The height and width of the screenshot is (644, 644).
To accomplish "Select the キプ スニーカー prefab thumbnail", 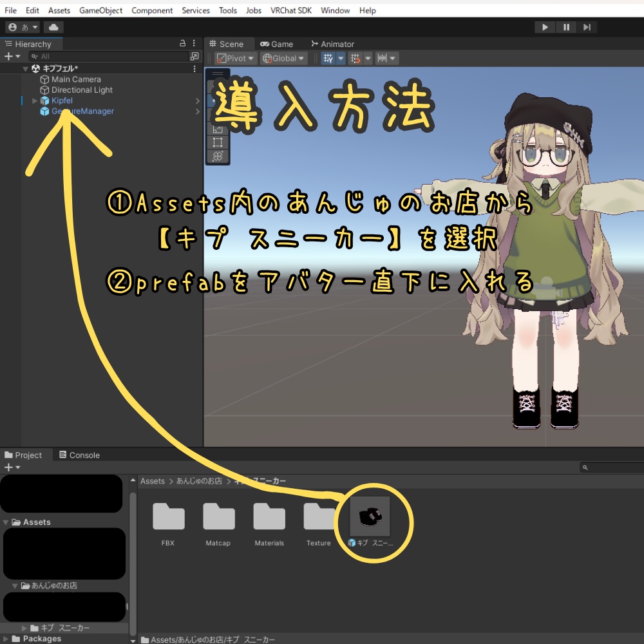I will coord(370,515).
